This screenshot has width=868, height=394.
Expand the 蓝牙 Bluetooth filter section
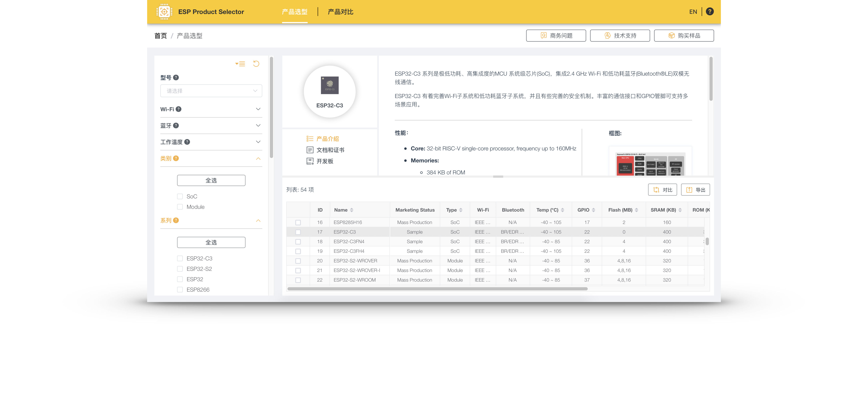tap(258, 125)
